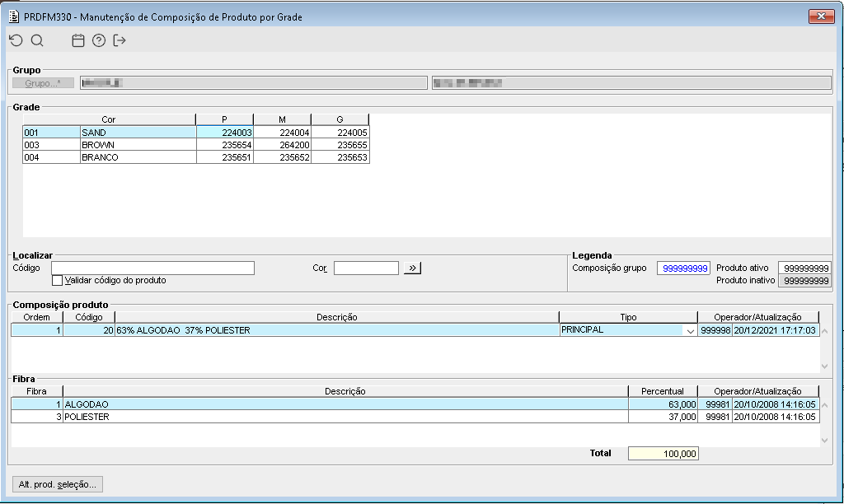Click scroll up arrow in Fibra list
Image resolution: width=844 pixels, height=504 pixels.
click(x=824, y=404)
